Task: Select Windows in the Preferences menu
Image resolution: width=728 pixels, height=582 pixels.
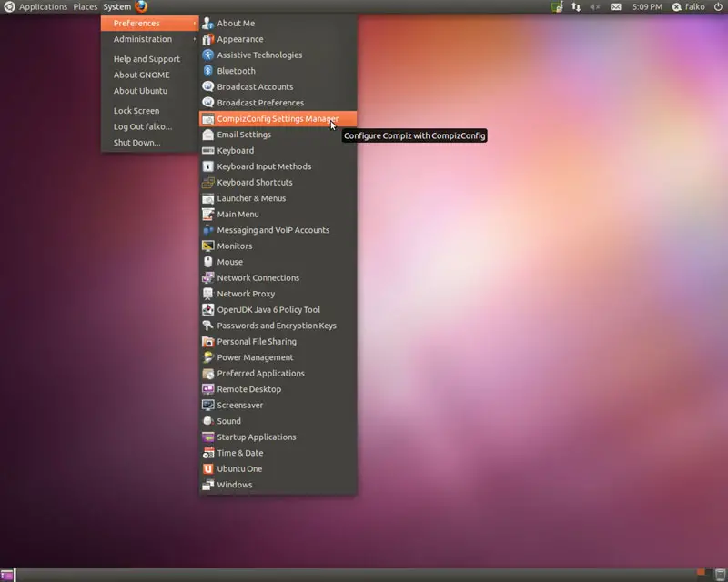Action: 278,485
